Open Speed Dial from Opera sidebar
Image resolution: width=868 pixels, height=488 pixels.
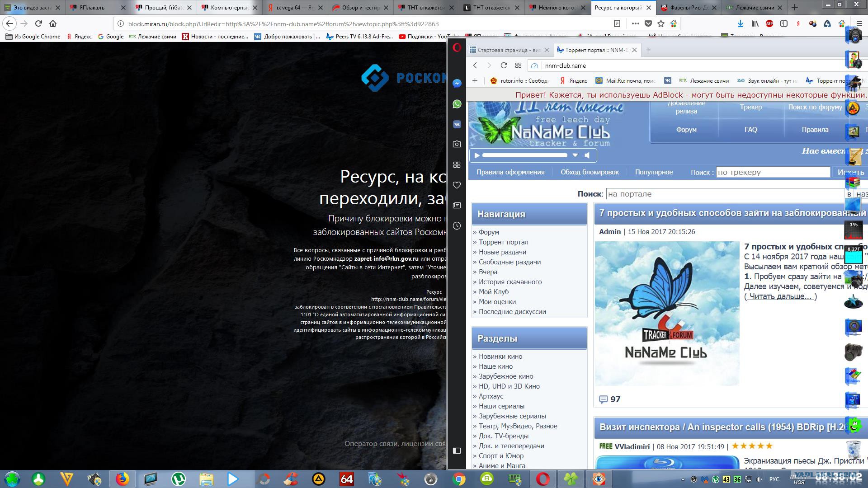pos(457,165)
